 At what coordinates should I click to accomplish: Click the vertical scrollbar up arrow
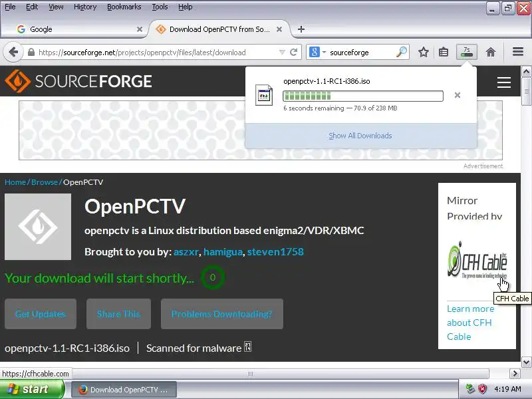(x=526, y=72)
